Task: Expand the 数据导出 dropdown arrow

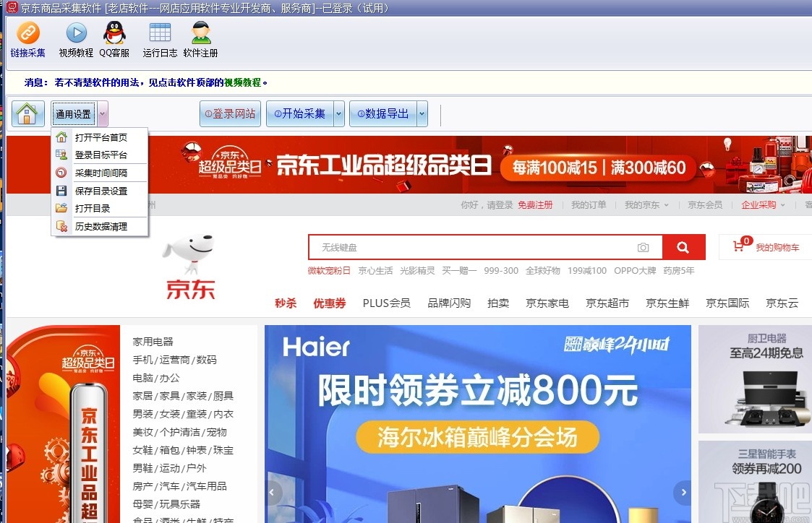Action: [x=422, y=113]
